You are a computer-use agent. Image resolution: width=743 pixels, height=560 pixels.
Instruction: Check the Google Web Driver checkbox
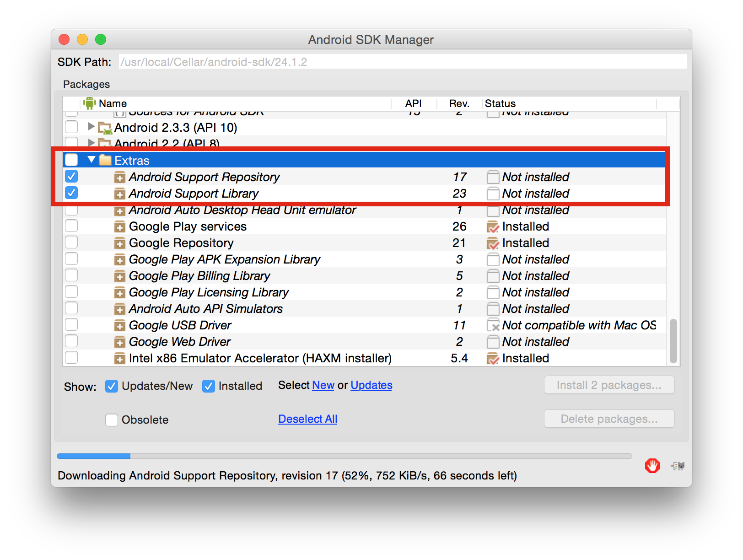tap(71, 341)
